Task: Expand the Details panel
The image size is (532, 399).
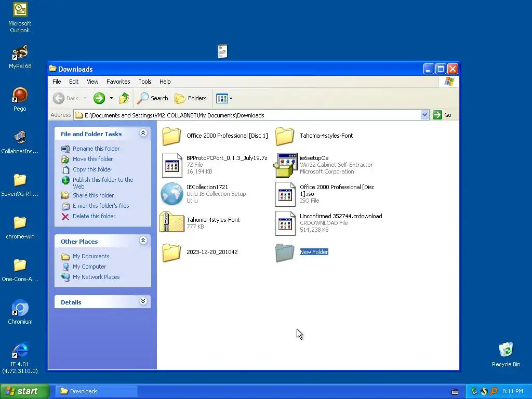Action: [143, 301]
